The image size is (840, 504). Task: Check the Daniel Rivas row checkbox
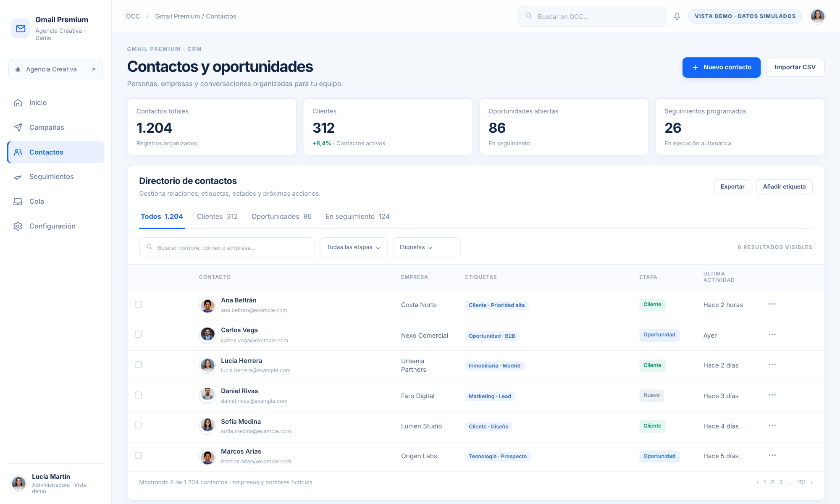[138, 395]
